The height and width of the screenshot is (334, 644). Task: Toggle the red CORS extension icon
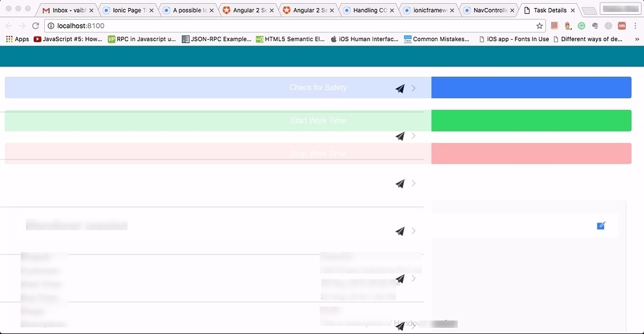(622, 26)
